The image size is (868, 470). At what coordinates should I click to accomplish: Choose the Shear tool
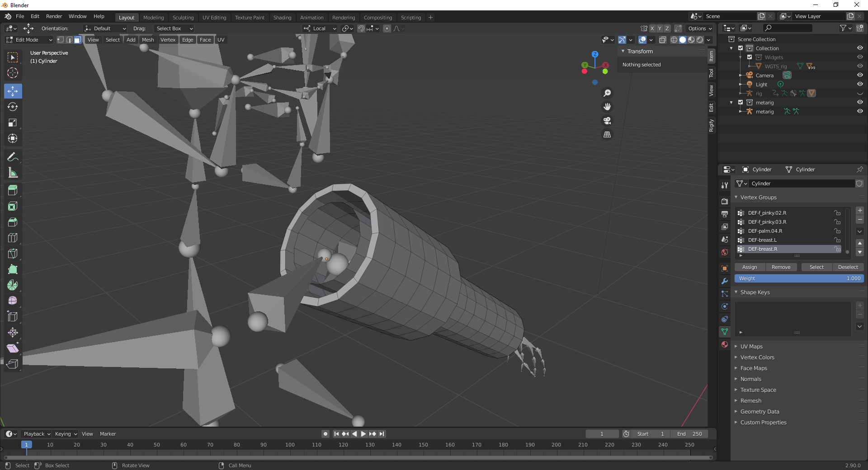(x=13, y=348)
